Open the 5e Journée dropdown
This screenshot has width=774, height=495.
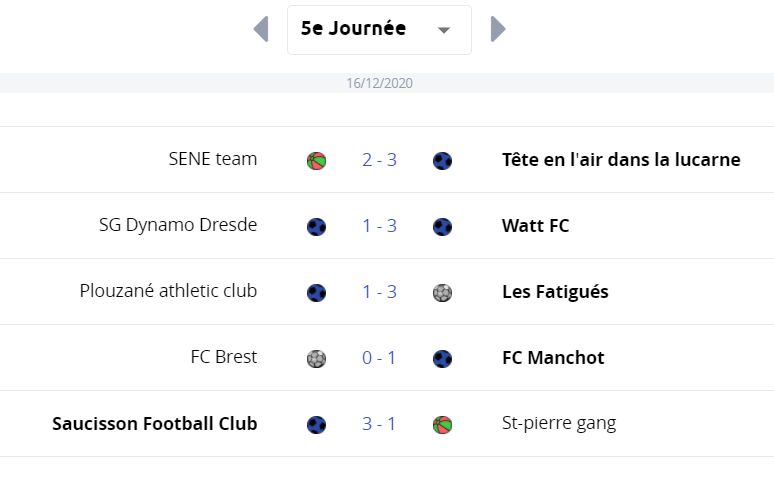click(x=379, y=30)
